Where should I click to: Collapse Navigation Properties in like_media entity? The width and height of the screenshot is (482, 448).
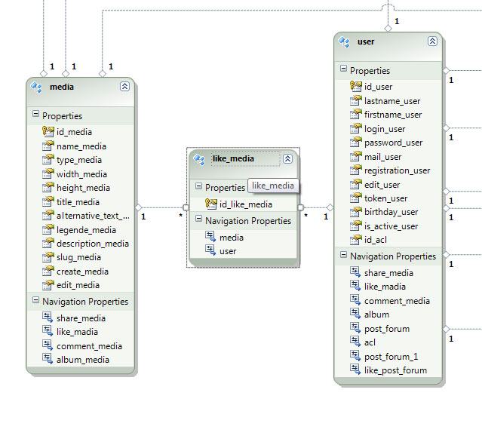[198, 220]
